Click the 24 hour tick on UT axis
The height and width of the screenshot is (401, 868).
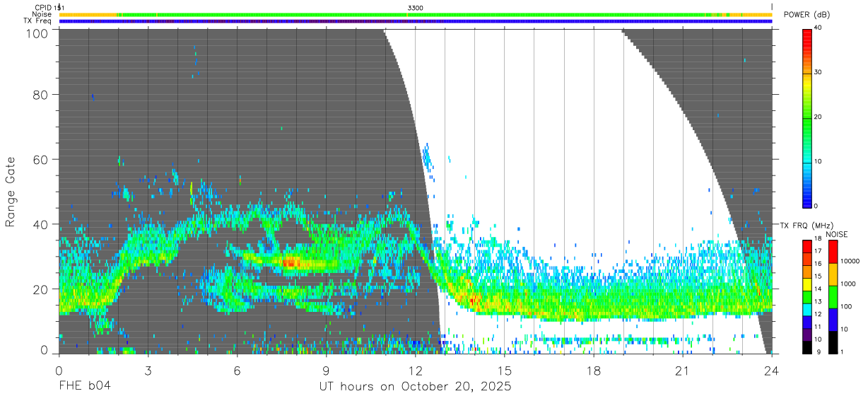(x=772, y=371)
